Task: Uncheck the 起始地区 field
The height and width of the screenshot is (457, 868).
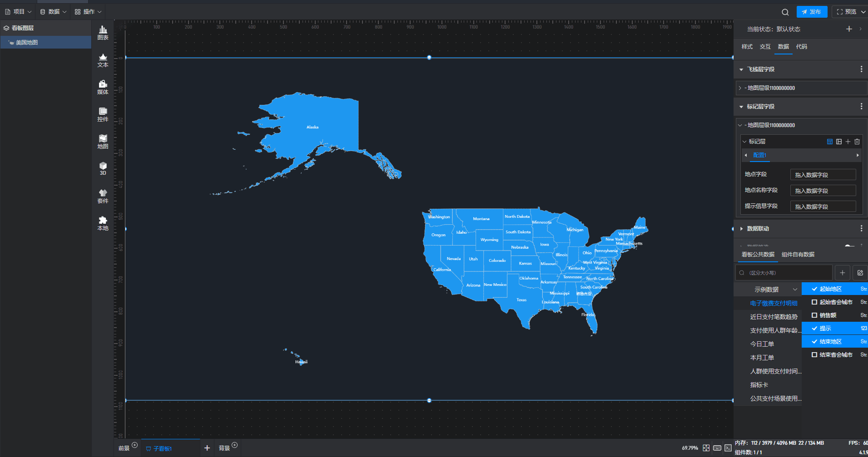Action: click(814, 289)
